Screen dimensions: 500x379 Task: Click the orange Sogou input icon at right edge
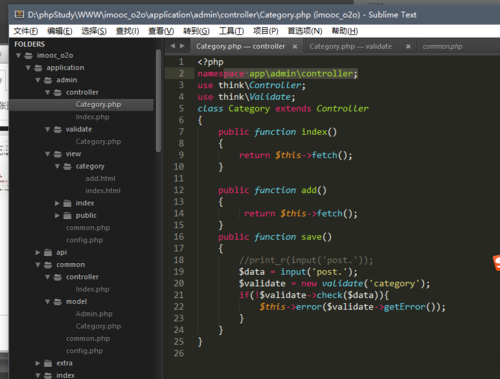[x=497, y=263]
